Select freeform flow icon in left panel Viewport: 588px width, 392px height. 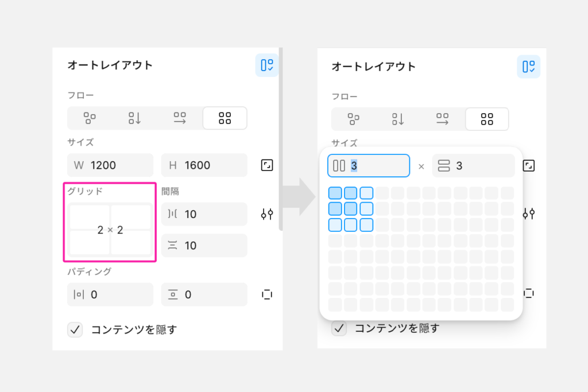90,118
